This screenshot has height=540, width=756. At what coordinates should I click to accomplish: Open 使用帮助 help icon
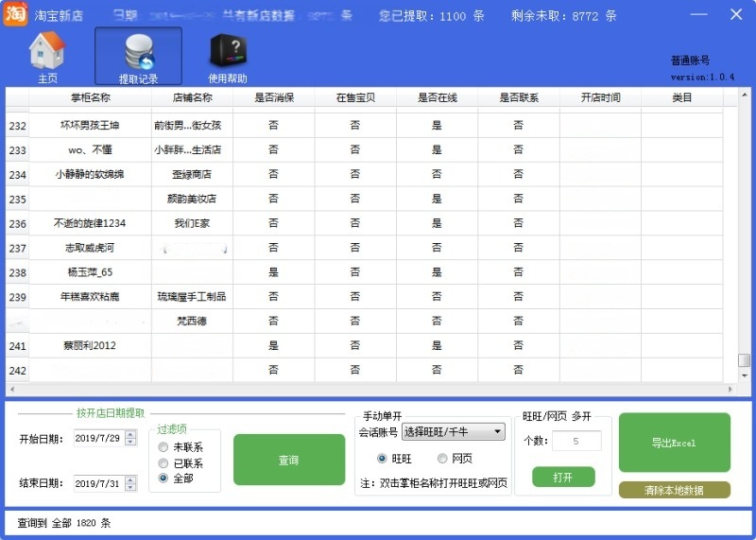228,51
